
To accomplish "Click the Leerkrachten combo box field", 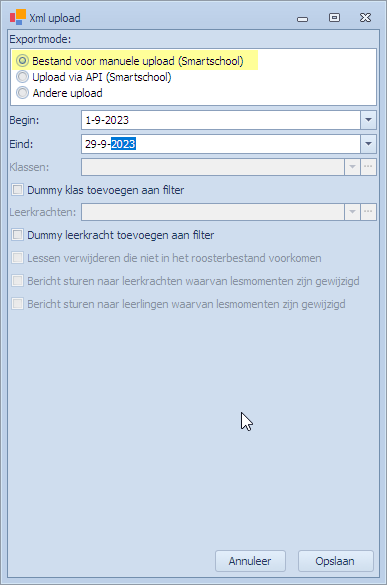I will pos(213,212).
